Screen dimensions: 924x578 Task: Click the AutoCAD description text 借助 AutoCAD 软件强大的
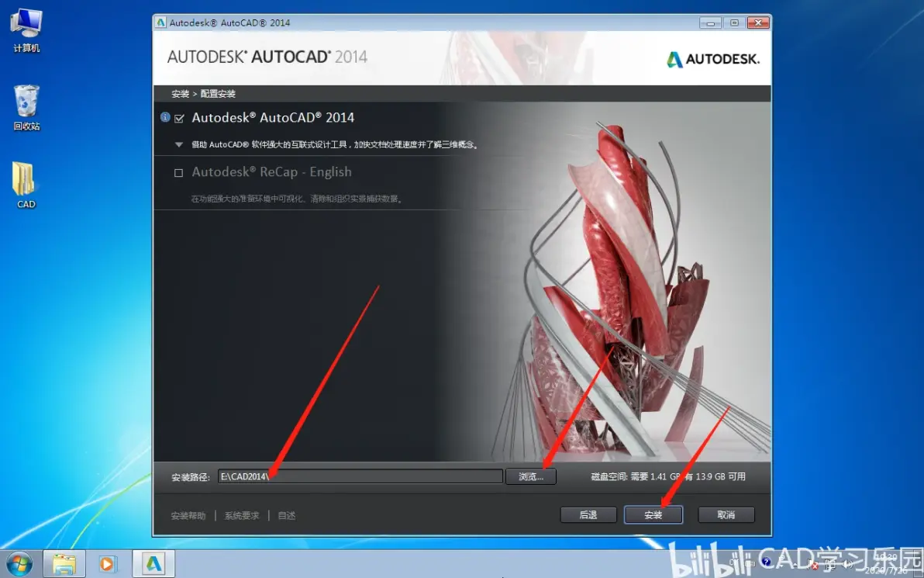click(335, 144)
